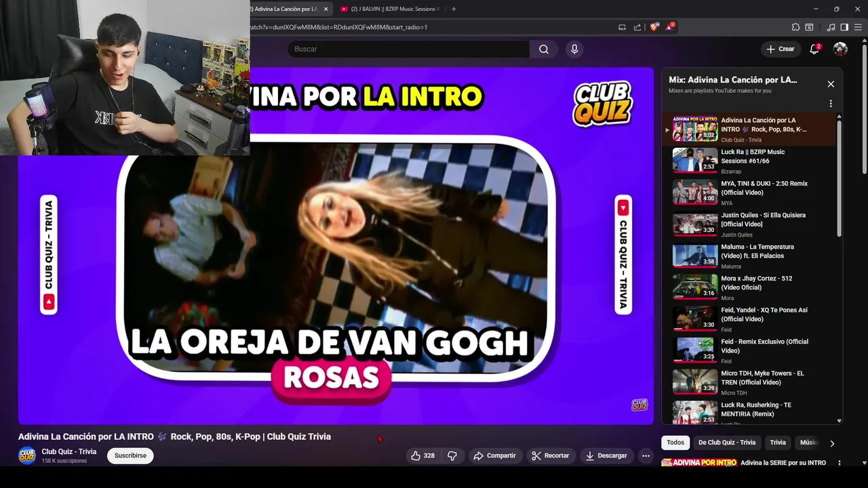Click the search magnifier button
The image size is (868, 488).
click(544, 49)
